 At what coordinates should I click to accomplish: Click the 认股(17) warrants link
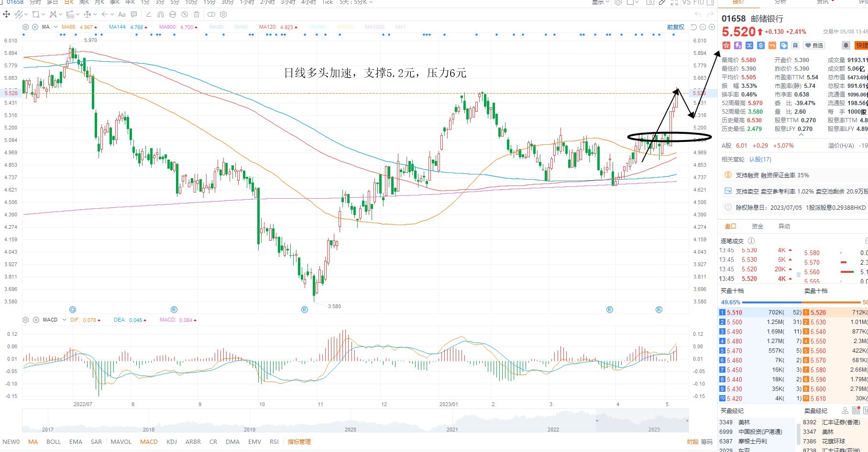[x=760, y=159]
